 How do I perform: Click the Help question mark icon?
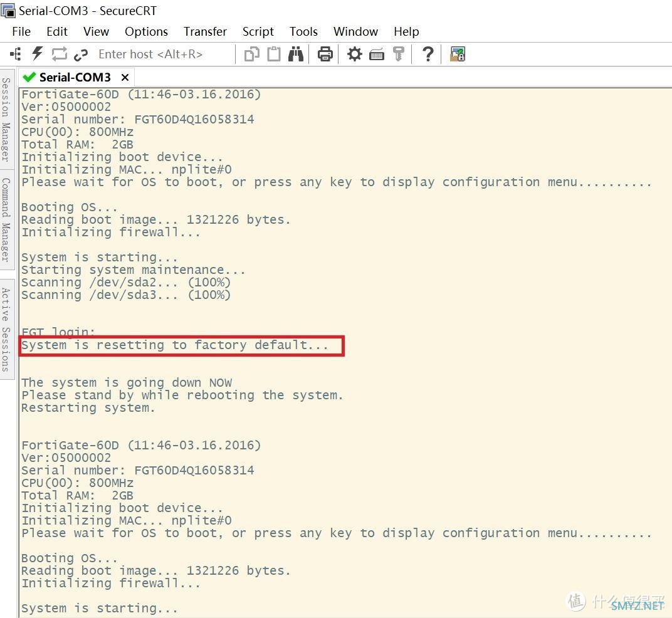(x=428, y=54)
